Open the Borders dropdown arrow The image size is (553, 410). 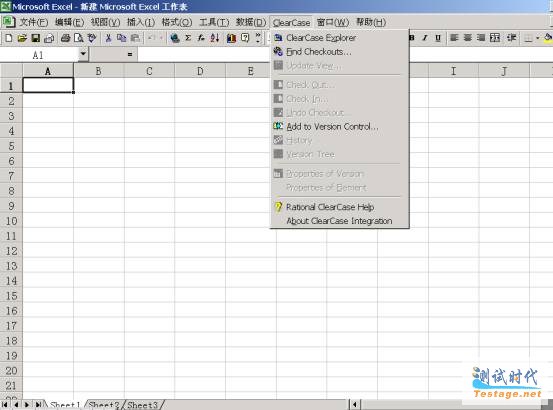pos(538,38)
